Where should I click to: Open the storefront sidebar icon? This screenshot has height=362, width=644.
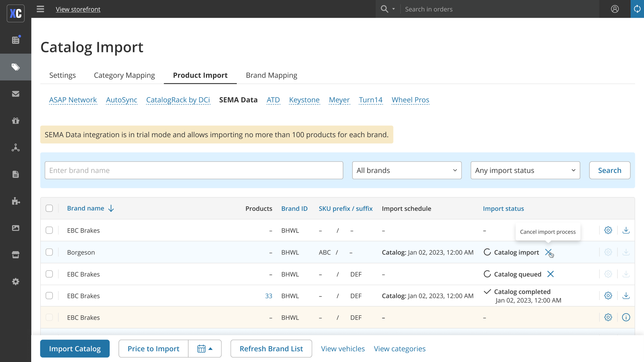click(x=16, y=255)
